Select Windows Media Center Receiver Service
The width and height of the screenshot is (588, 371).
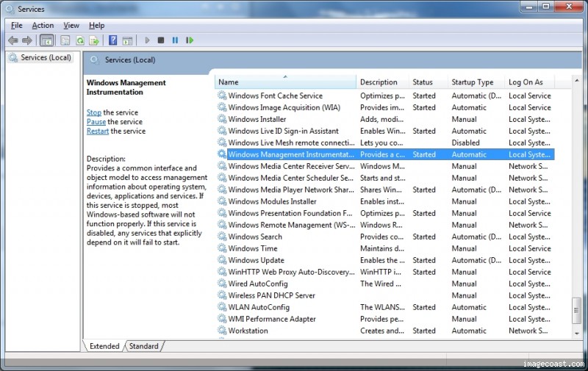coord(384,166)
